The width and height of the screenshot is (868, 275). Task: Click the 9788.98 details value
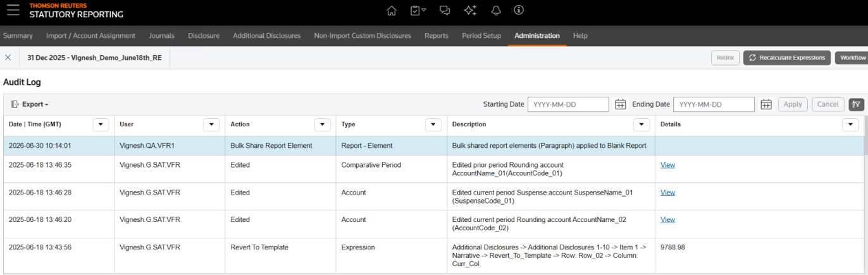[x=673, y=247]
